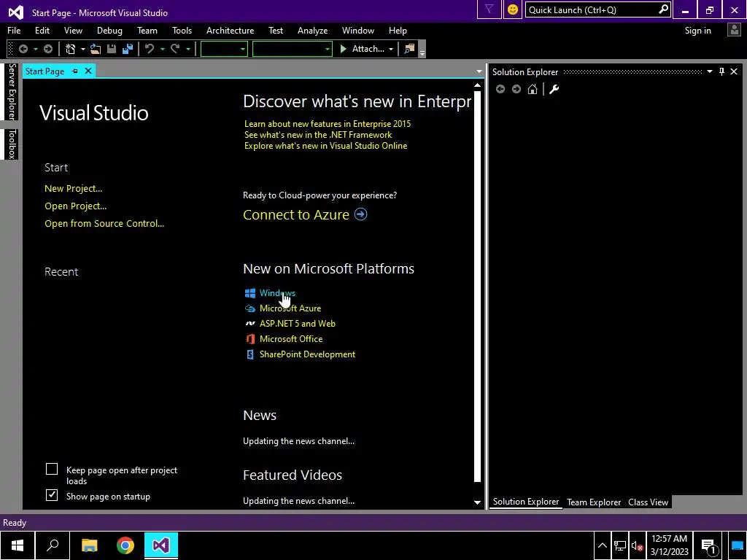Click the Open Project... link
The image size is (747, 560).
[x=75, y=206]
